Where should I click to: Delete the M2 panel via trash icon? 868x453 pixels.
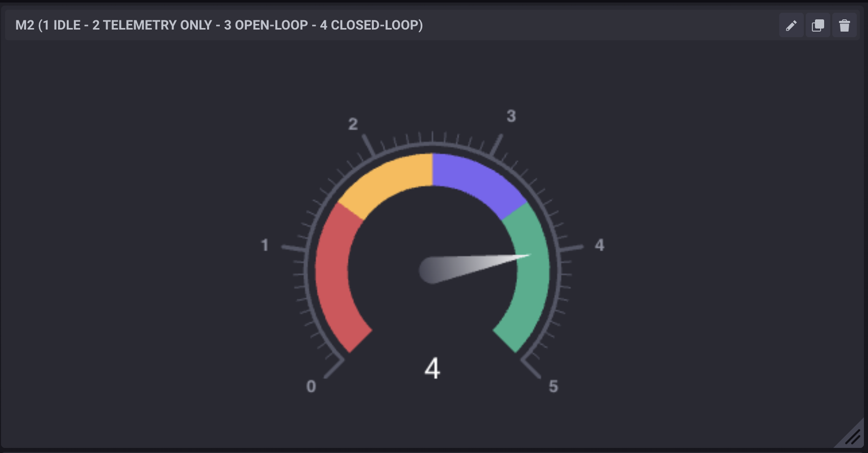click(x=845, y=25)
